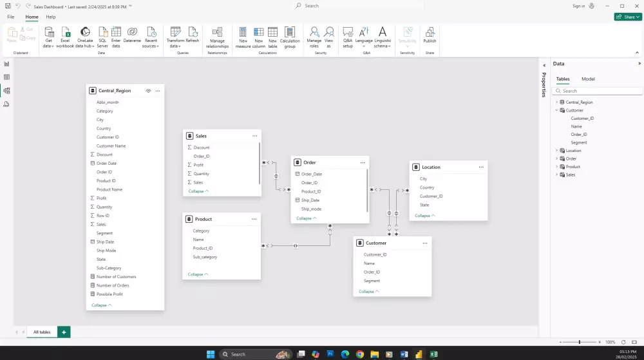Click the save icon in title bar

(x=8, y=6)
